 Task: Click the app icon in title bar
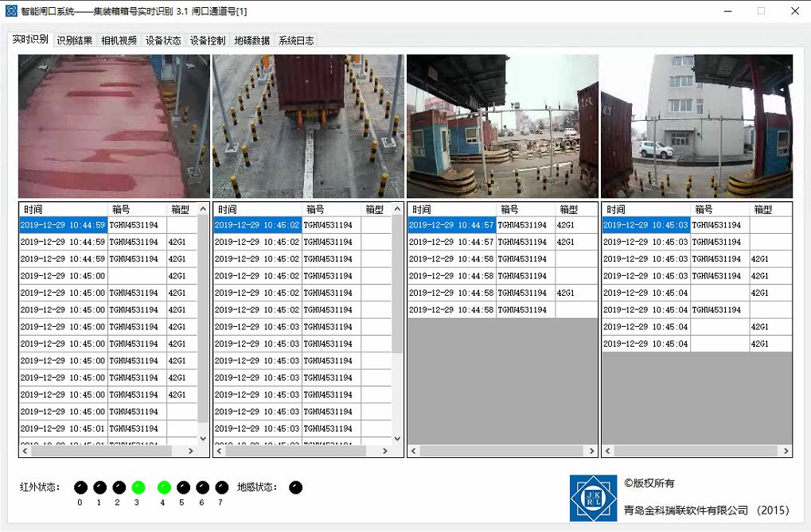tap(11, 11)
